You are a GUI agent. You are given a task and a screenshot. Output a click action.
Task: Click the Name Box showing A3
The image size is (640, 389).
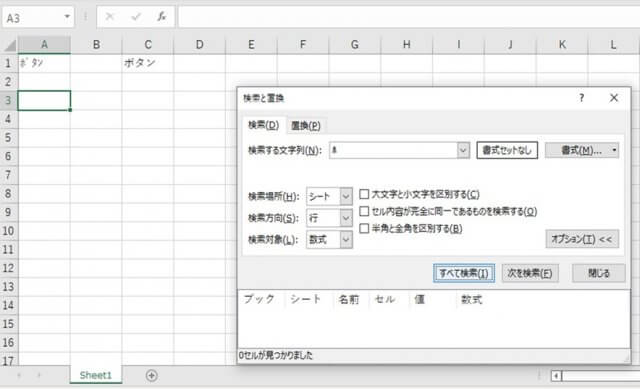click(33, 17)
